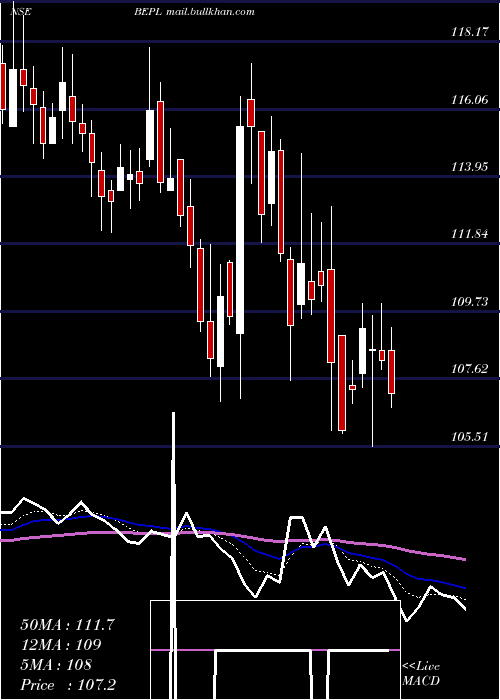Image resolution: width=500 pixels, height=700 pixels.
Task: Click the last red candlestick on the right
Action: point(392,372)
